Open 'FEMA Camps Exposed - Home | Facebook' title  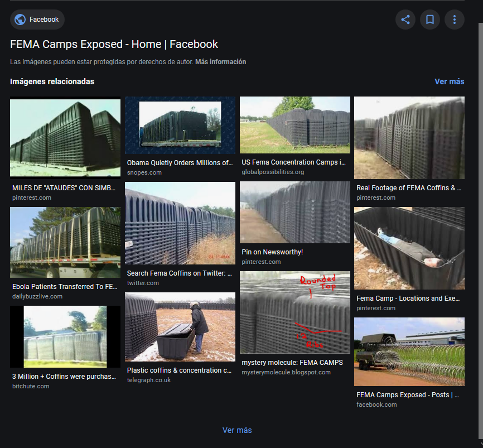114,45
